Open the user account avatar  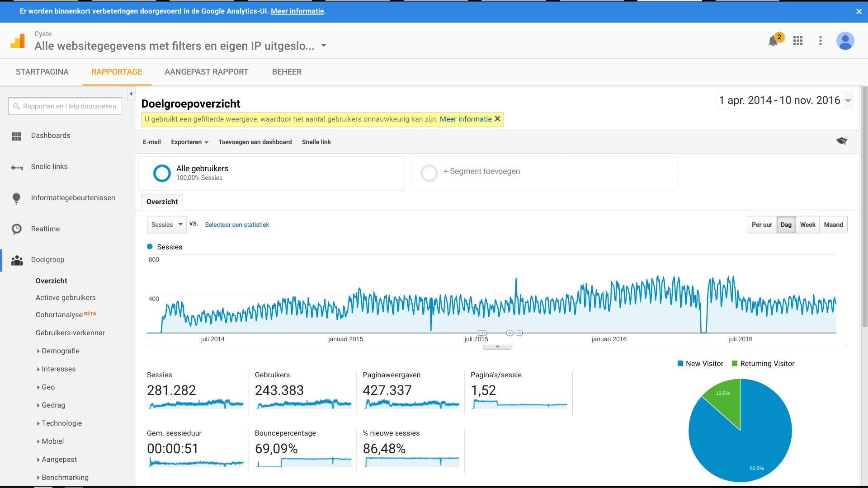(845, 41)
